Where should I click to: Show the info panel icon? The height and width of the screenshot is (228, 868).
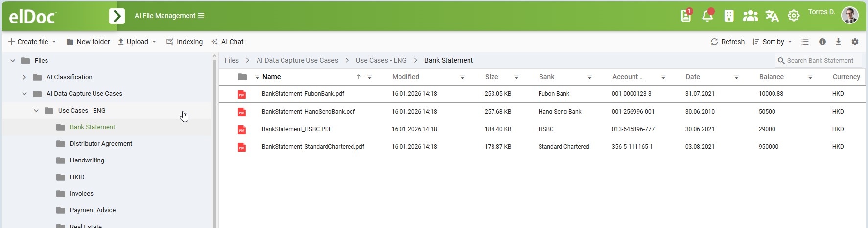(822, 42)
